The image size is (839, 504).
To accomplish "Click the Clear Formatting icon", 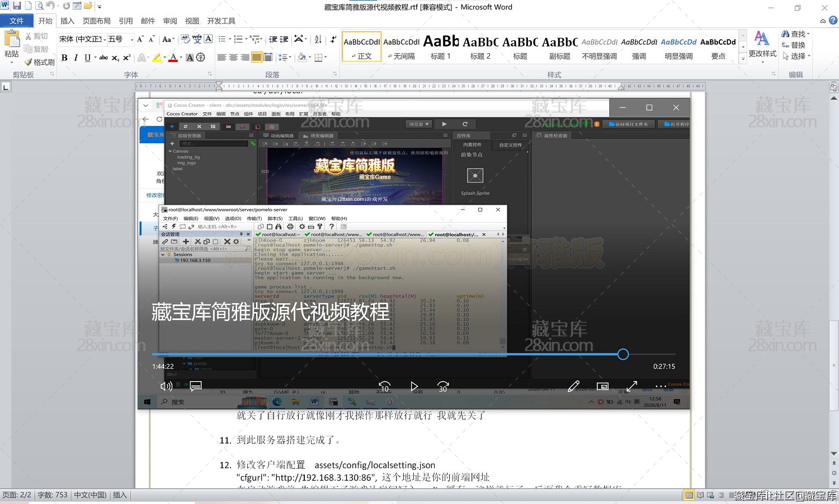I will point(186,39).
